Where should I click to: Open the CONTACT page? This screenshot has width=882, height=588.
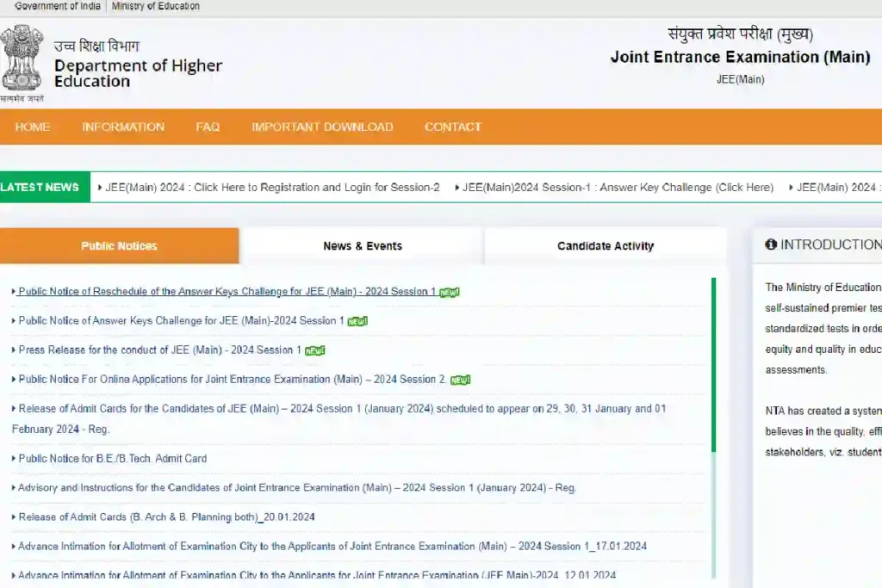453,127
